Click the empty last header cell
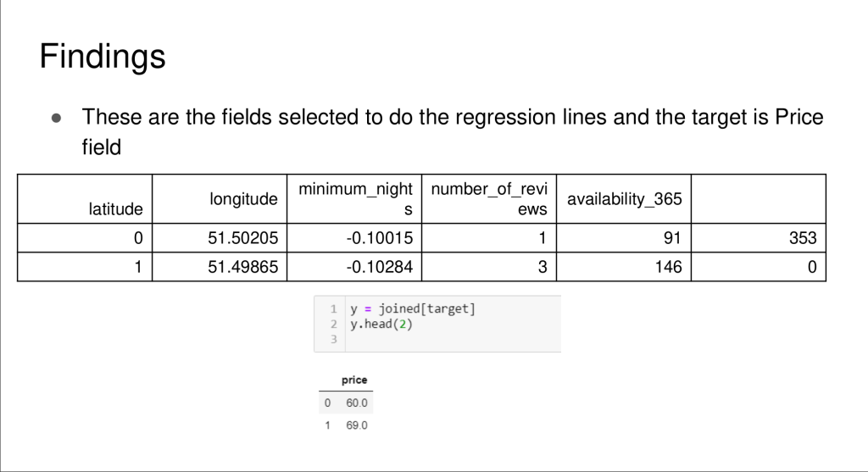This screenshot has height=472, width=868. pos(758,199)
